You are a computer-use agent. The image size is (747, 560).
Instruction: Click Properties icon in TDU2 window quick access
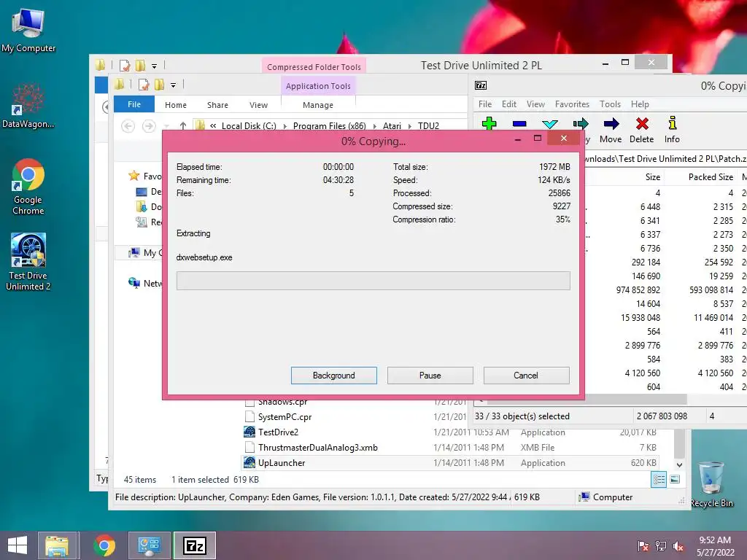click(144, 85)
